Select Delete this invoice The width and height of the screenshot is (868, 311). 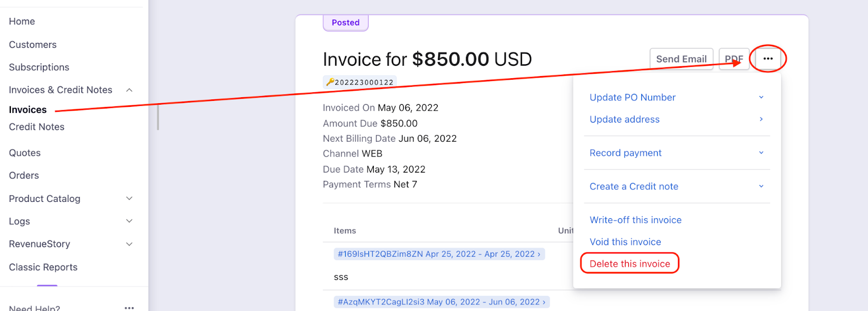tap(629, 264)
